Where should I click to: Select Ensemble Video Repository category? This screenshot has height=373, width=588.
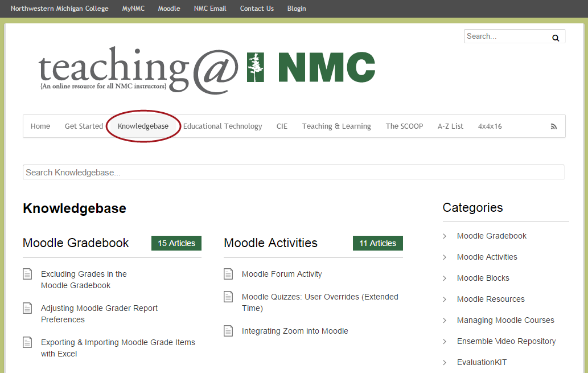(506, 341)
